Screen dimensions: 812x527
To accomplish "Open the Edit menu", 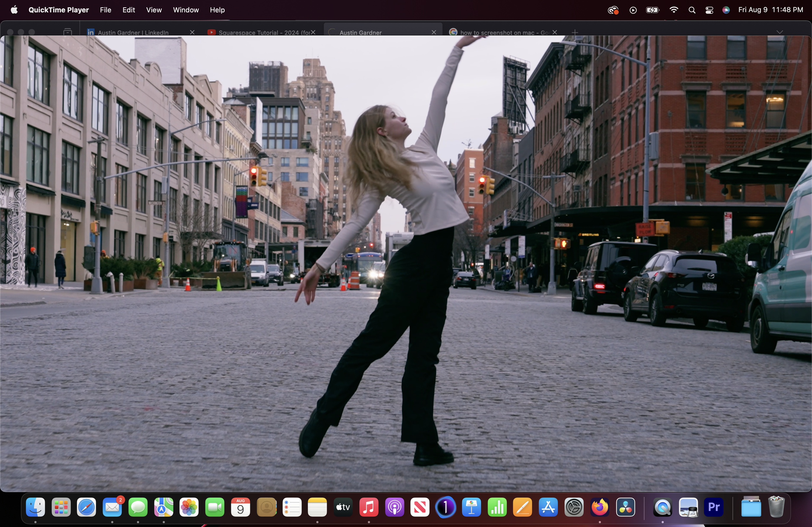I will click(x=129, y=10).
